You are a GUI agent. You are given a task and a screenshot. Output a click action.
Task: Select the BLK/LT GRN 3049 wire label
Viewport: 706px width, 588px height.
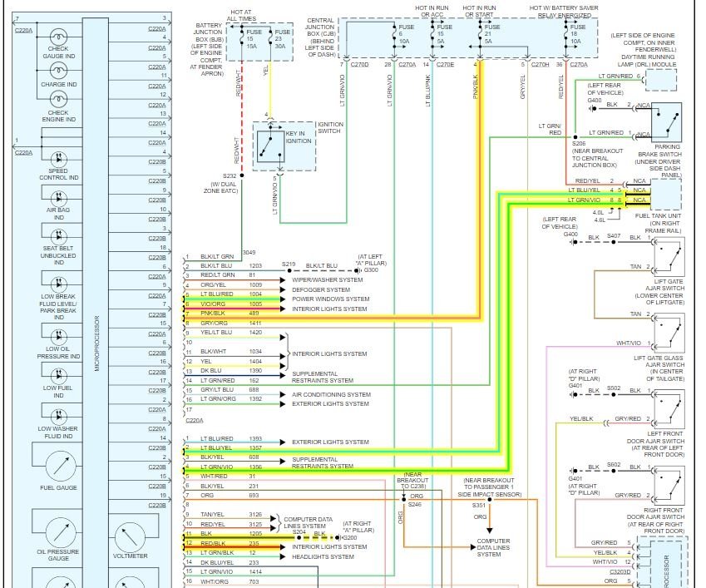(229, 254)
